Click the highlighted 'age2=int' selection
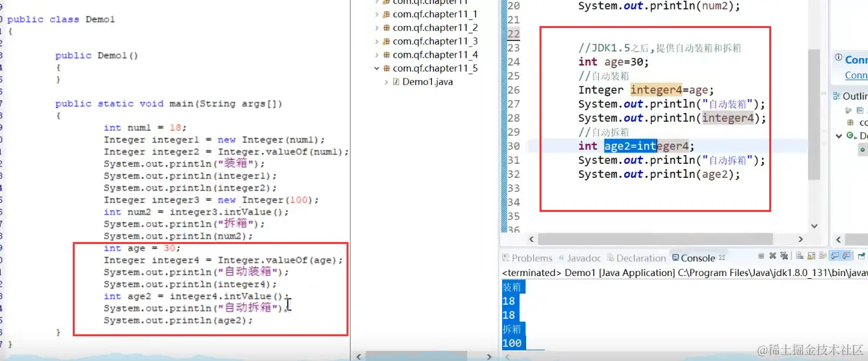 pyautogui.click(x=630, y=146)
